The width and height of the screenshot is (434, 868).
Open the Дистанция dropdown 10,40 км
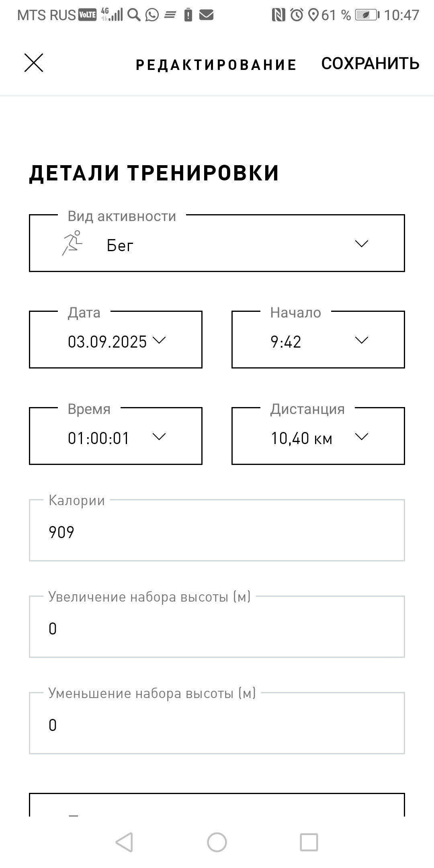[318, 436]
